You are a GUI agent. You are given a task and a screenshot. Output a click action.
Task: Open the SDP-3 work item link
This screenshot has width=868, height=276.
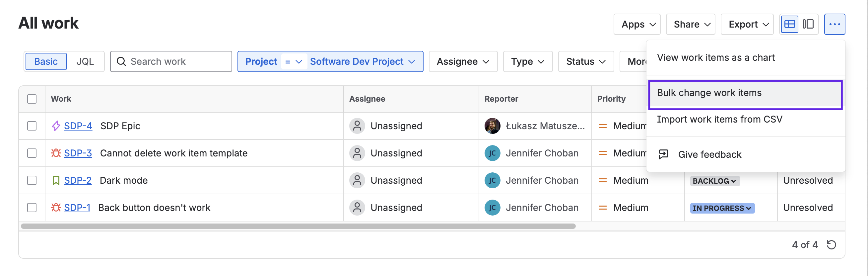coord(78,153)
